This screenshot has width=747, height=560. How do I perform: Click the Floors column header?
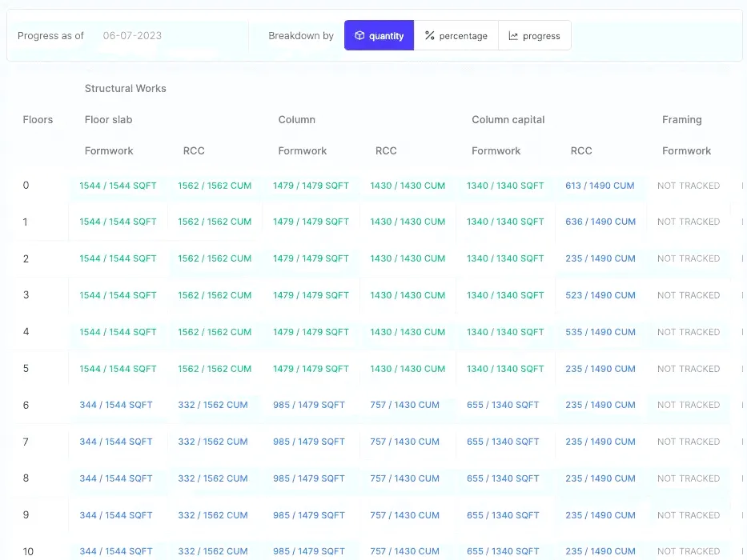38,120
